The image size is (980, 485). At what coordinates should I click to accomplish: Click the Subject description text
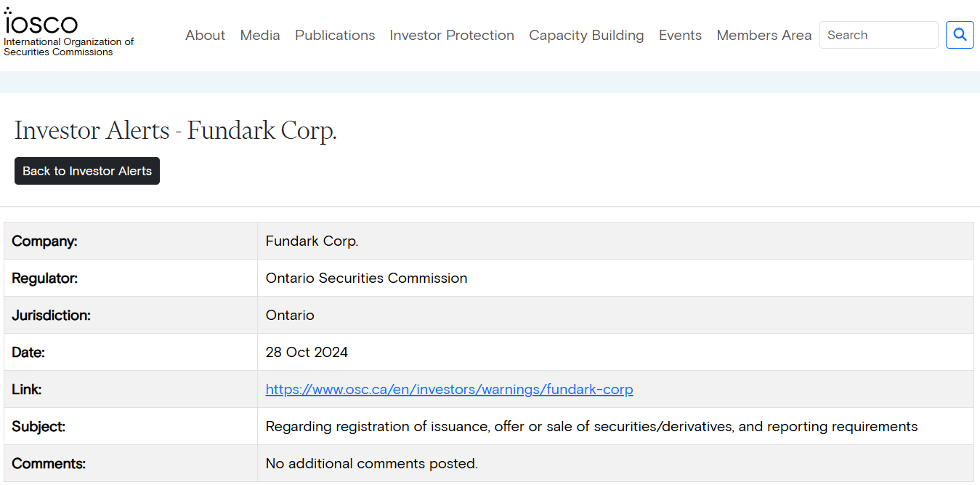591,427
